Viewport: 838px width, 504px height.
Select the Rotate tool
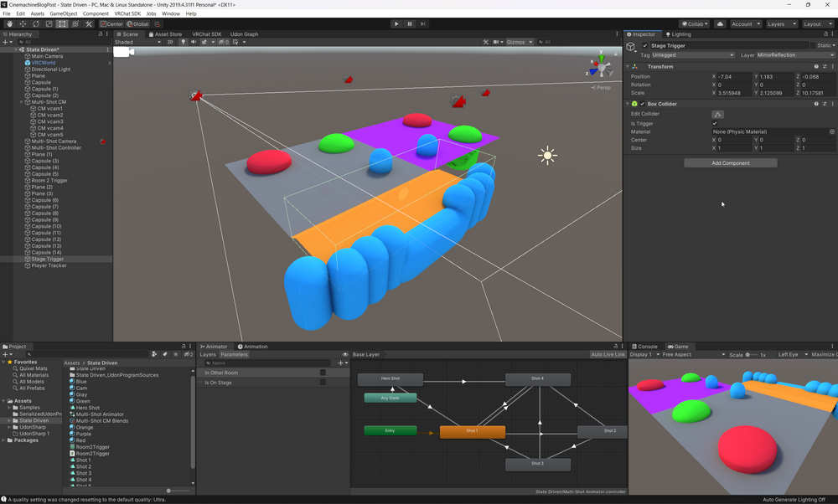[x=36, y=24]
